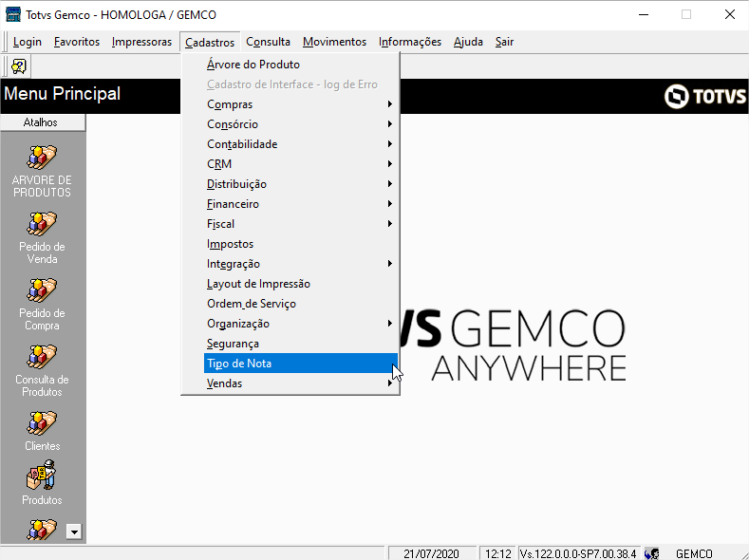Click the TOTVS logo in the header
This screenshot has height=560, width=749.
click(x=705, y=97)
